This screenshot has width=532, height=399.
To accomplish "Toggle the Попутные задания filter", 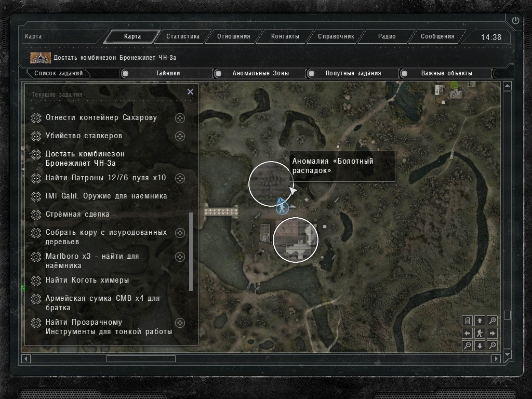I will [353, 73].
